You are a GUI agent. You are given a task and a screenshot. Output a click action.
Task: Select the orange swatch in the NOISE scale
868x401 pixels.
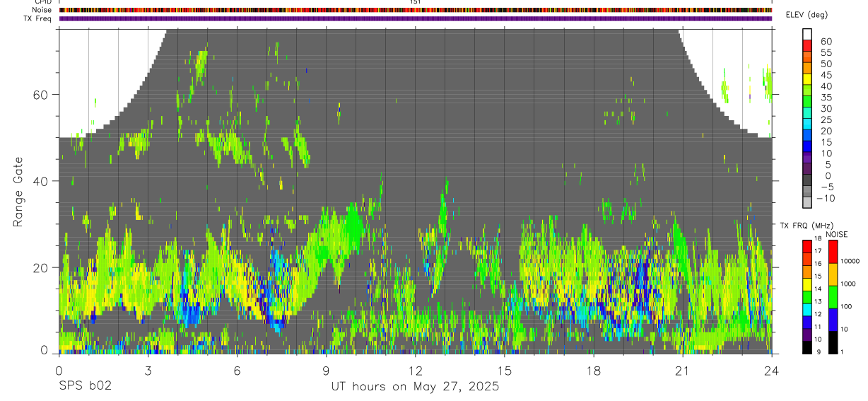coord(833,274)
